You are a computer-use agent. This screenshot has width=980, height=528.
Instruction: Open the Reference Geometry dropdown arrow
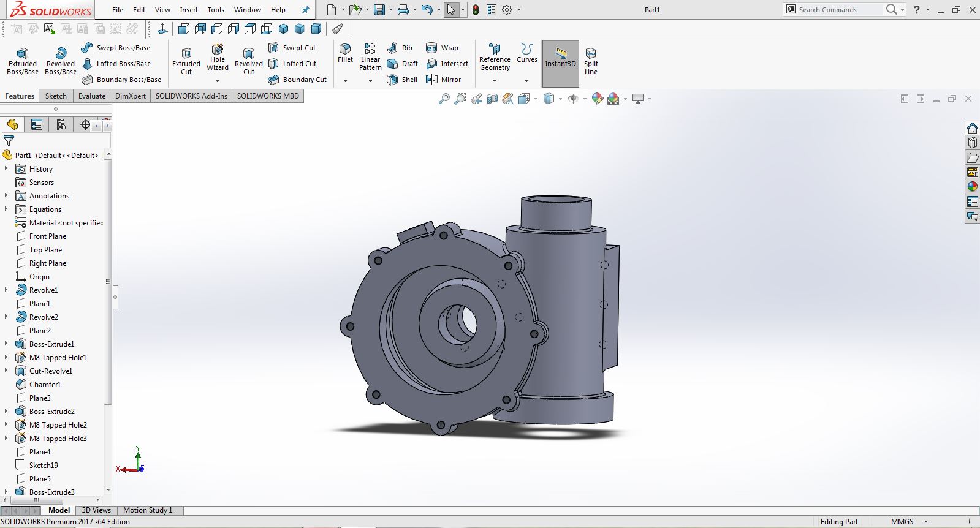(495, 81)
